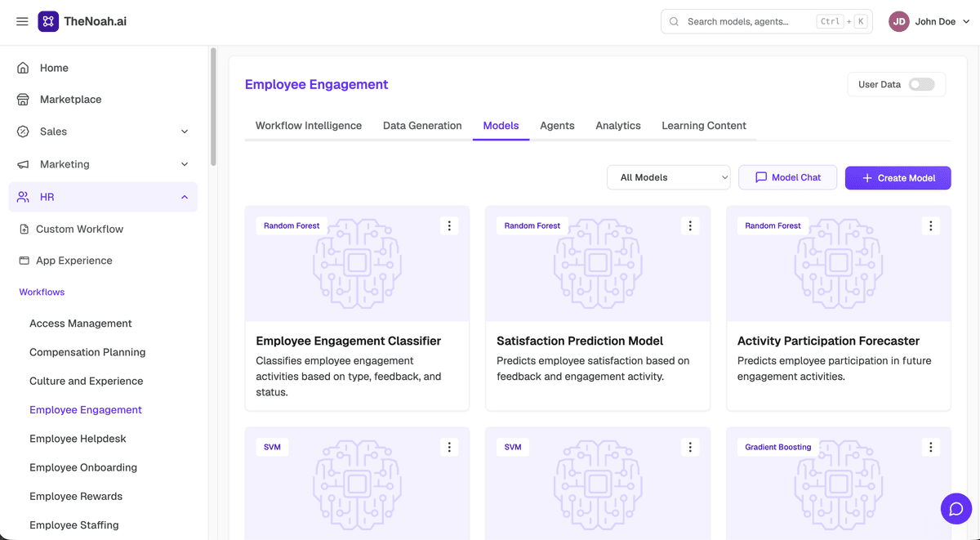Click the chat icon in Model Chat button
980x540 pixels.
[761, 177]
